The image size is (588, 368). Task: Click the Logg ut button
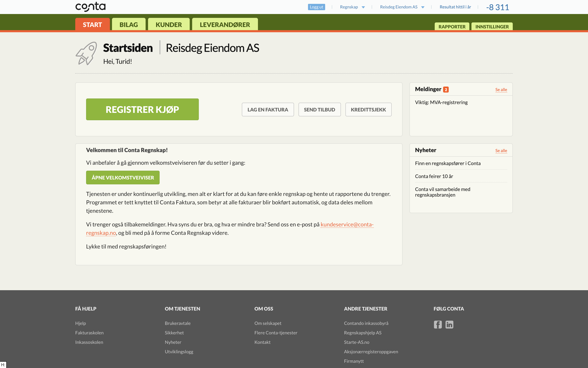pyautogui.click(x=316, y=7)
